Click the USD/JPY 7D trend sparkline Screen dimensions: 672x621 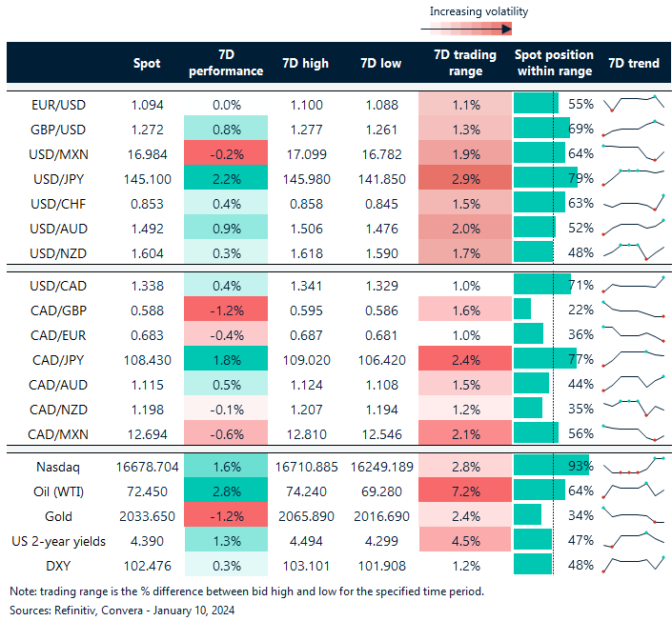(632, 177)
